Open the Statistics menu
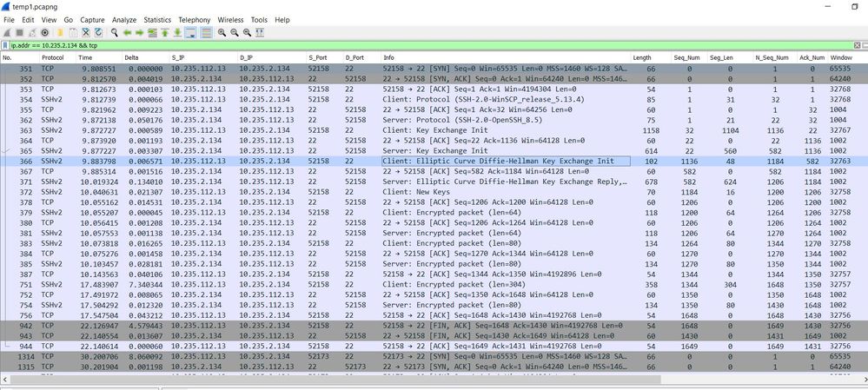Viewport: 868px width, 390px height. (x=157, y=20)
